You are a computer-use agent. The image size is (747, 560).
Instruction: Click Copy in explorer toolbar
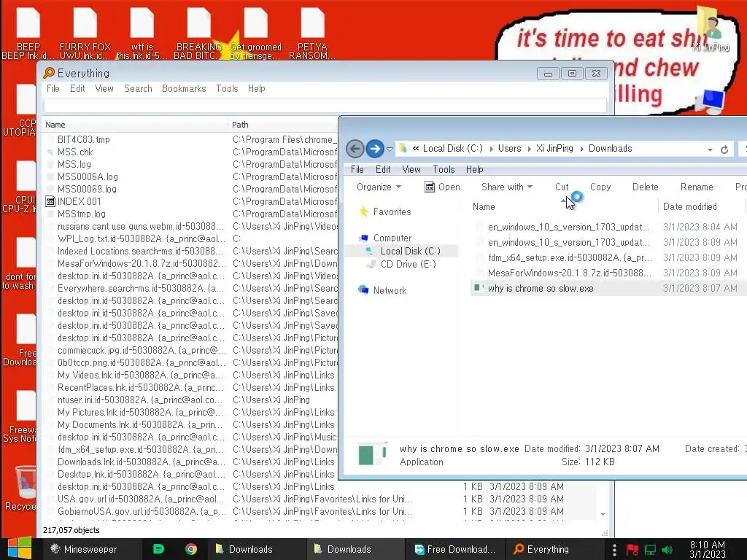click(x=600, y=187)
